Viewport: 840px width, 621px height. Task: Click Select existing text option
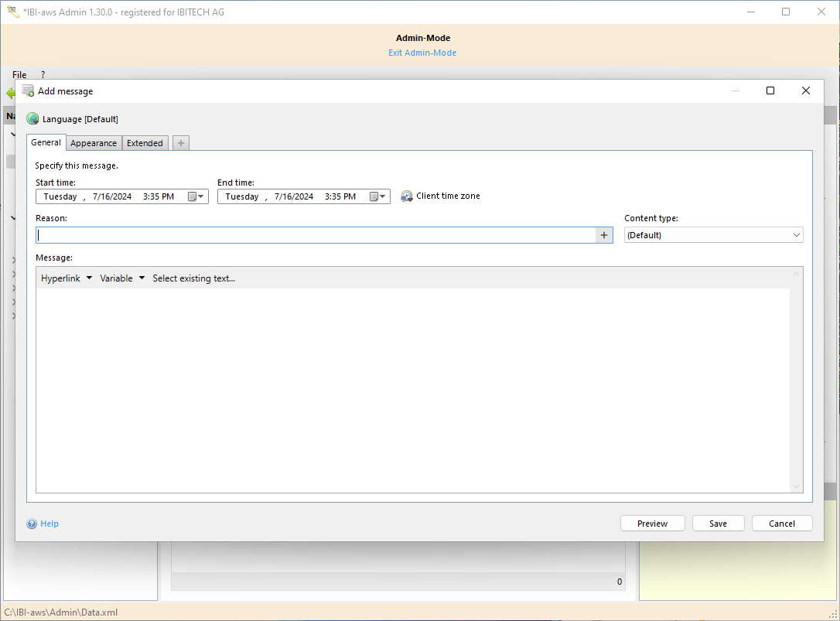pyautogui.click(x=193, y=278)
